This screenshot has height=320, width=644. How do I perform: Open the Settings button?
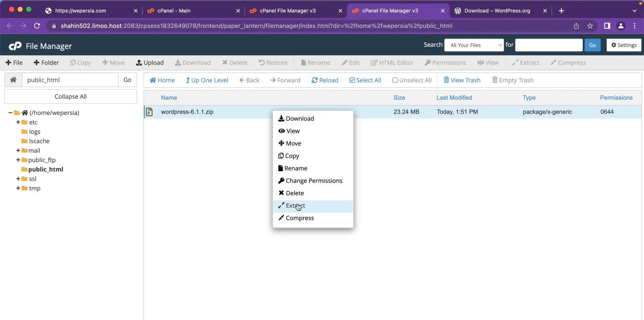coord(624,45)
